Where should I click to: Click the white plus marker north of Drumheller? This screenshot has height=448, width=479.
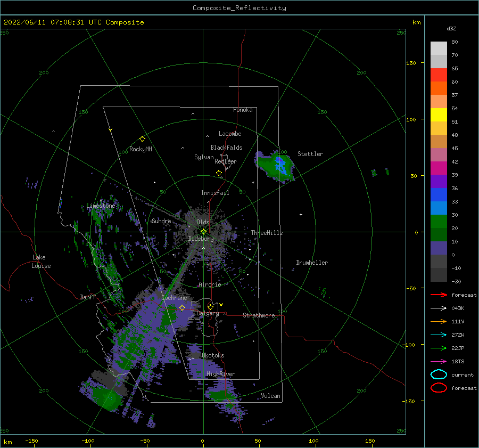tap(301, 214)
